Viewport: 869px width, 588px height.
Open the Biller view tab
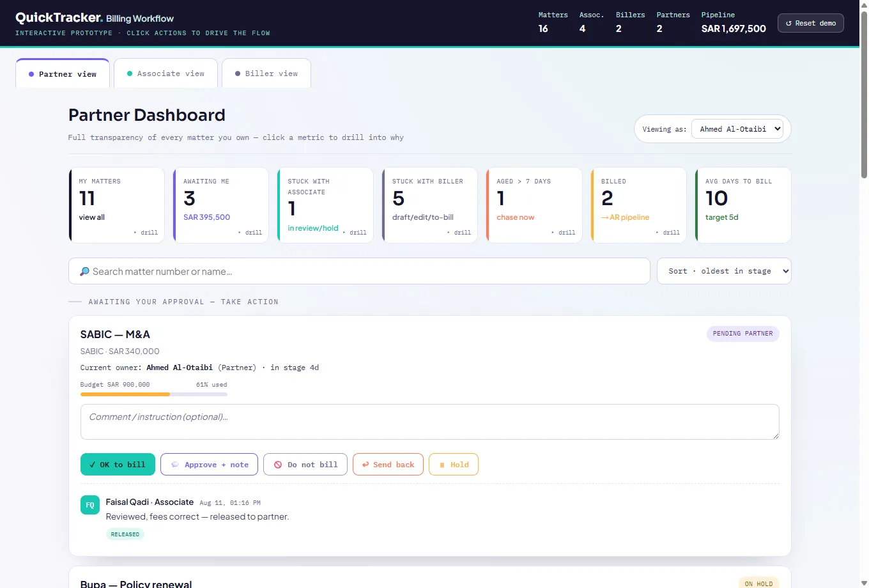266,73
